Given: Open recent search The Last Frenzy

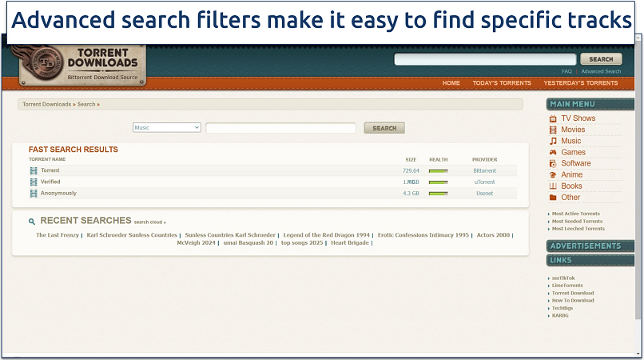Looking at the screenshot, I should point(57,235).
